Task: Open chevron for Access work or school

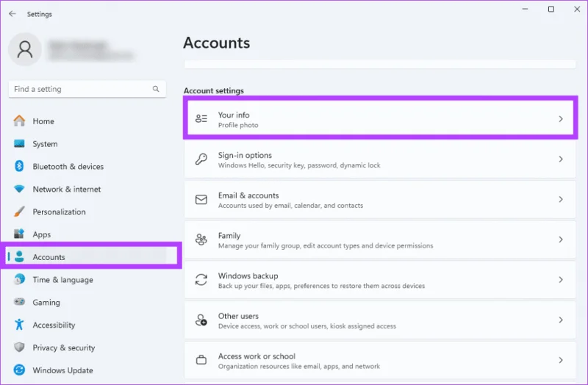Action: pos(561,360)
